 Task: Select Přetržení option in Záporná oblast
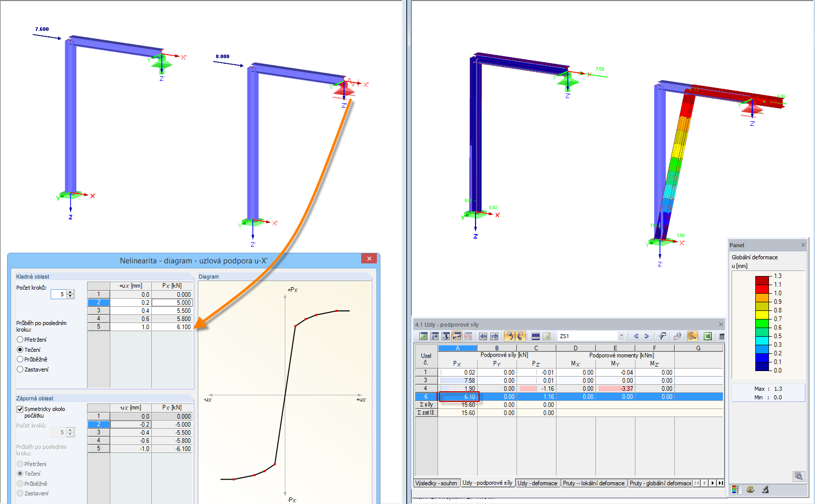pyautogui.click(x=32, y=464)
